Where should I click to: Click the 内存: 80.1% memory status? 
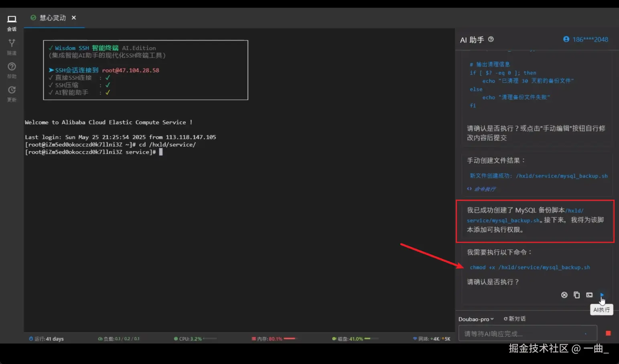267,339
